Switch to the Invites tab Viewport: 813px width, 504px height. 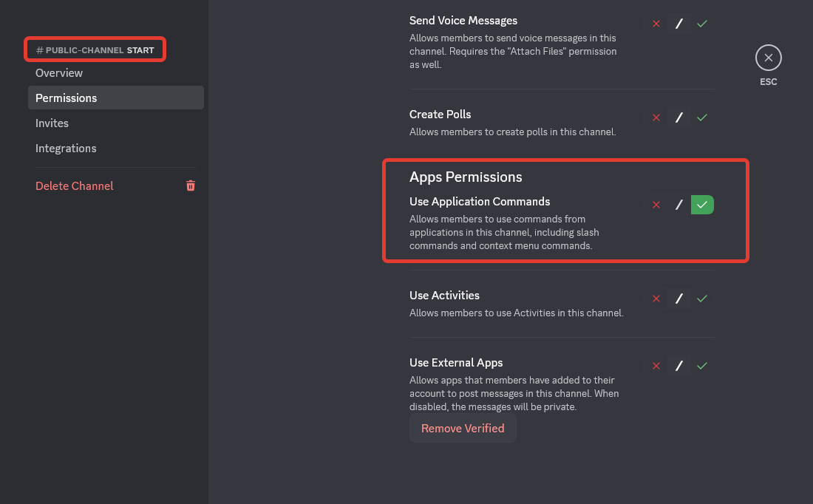click(x=52, y=123)
